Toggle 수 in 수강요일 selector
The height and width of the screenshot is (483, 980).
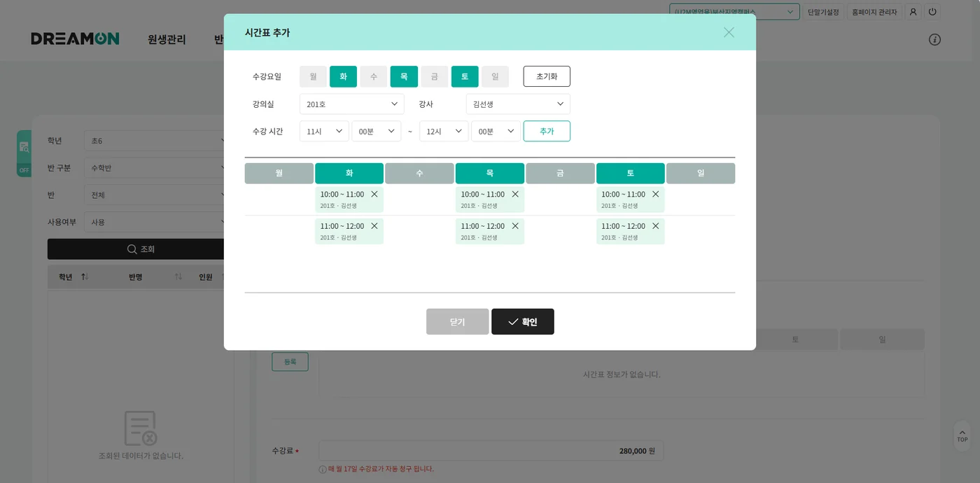tap(374, 76)
